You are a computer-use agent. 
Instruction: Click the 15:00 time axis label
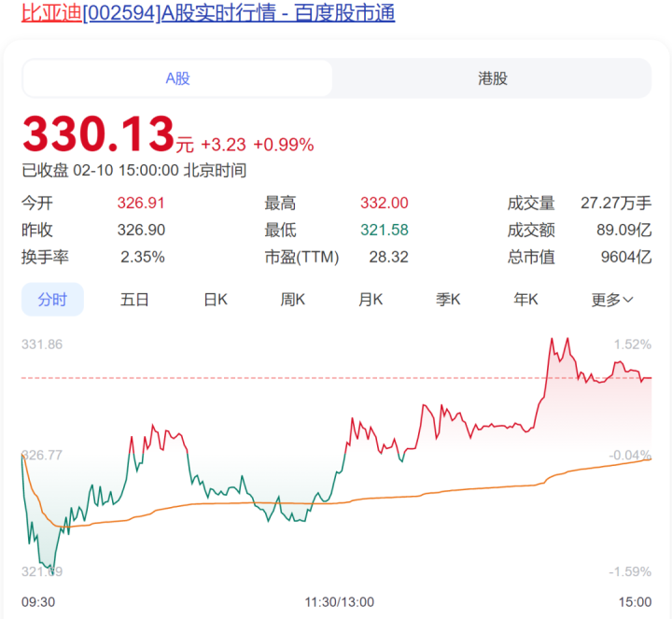coord(635,601)
